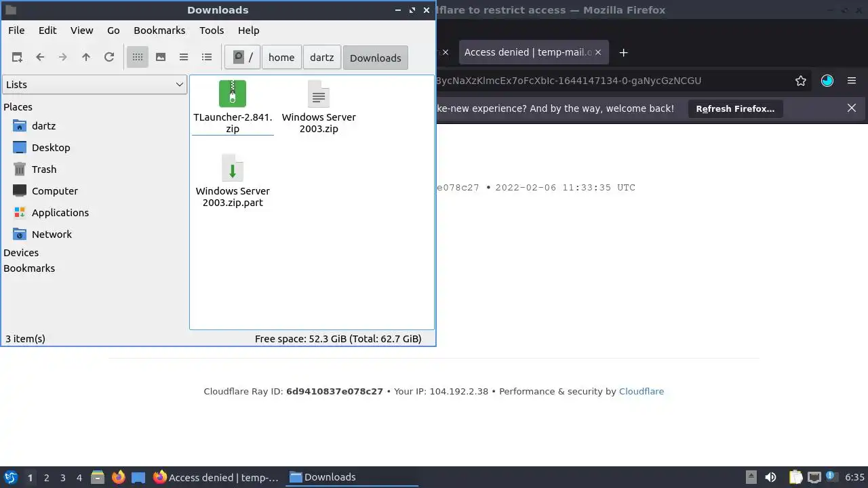
Task: Open Firefox hamburger menu
Action: (852, 81)
